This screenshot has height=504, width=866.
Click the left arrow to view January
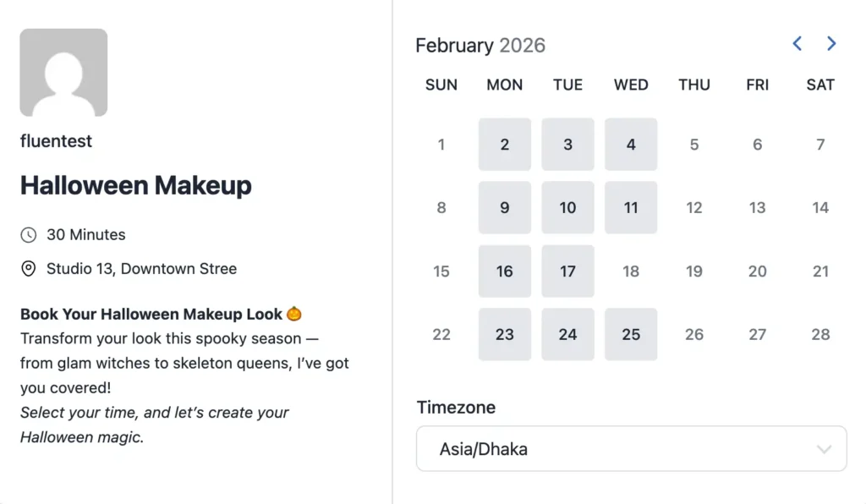point(796,43)
